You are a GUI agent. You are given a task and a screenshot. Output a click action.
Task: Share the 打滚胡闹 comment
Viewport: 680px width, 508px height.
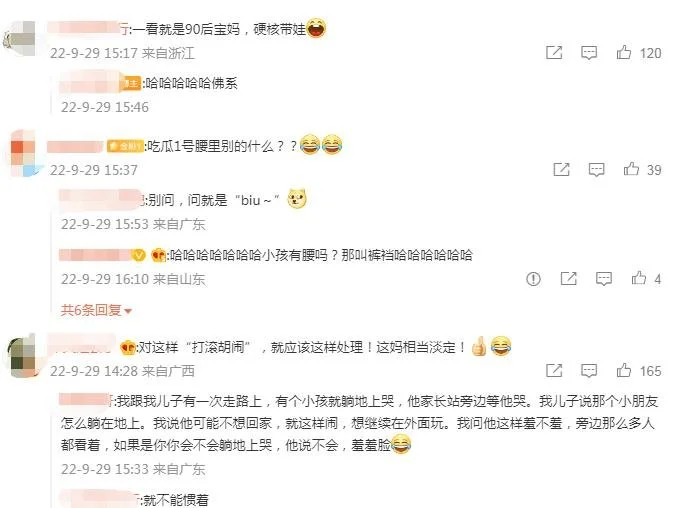554,370
